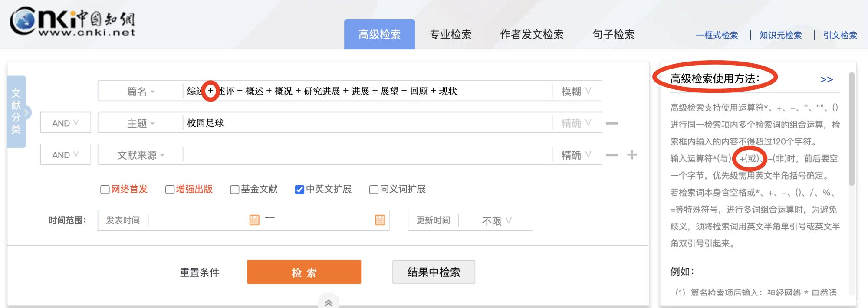868x308 pixels.
Task: Click the 文献来源 search input field
Action: click(367, 155)
